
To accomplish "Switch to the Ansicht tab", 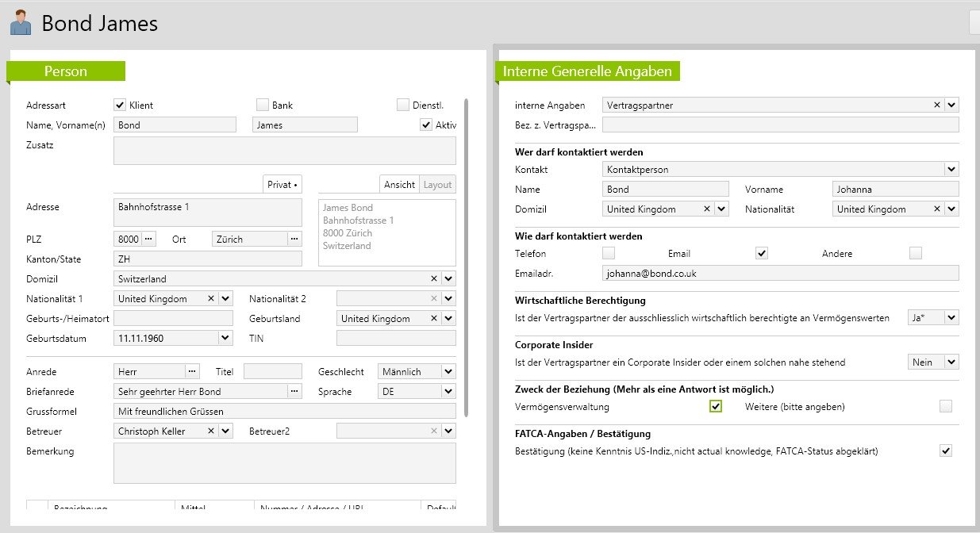I will tap(399, 184).
